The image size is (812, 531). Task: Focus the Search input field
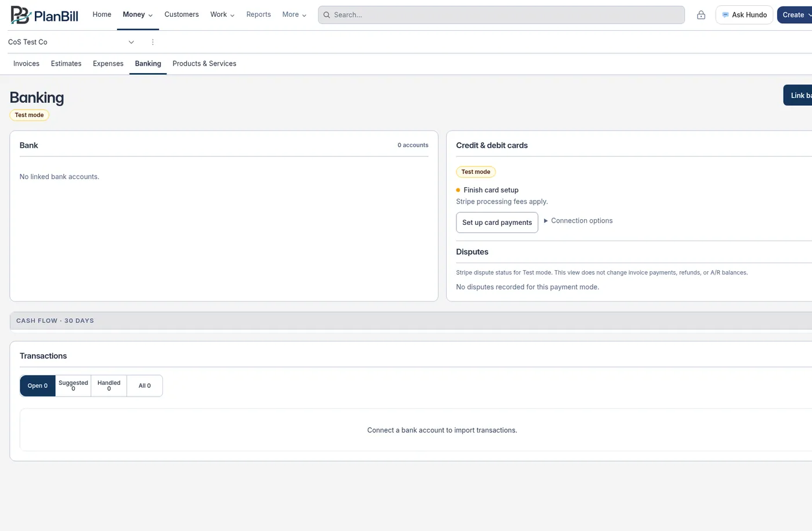(x=502, y=15)
